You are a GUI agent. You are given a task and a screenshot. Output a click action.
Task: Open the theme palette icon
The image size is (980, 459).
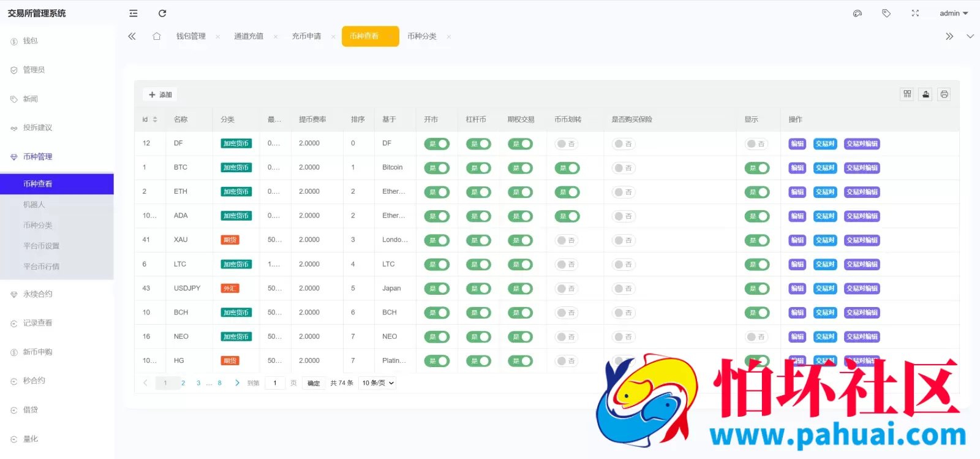click(858, 13)
